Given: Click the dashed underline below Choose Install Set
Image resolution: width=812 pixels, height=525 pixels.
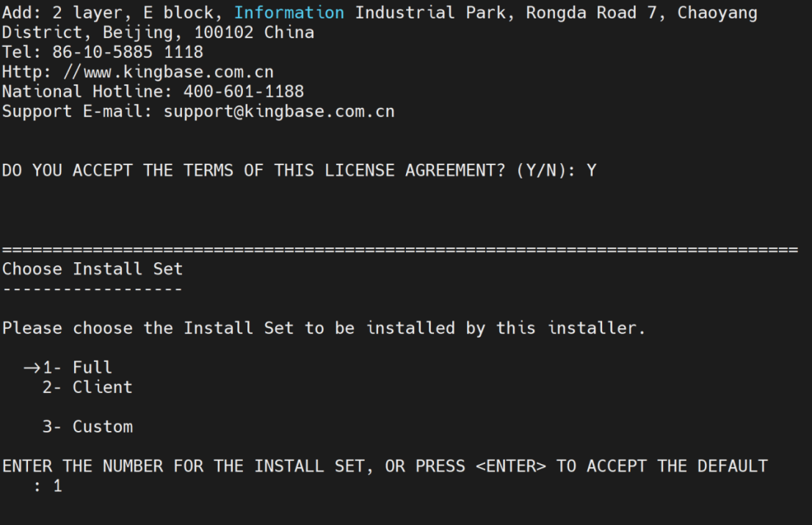Looking at the screenshot, I should coord(93,289).
